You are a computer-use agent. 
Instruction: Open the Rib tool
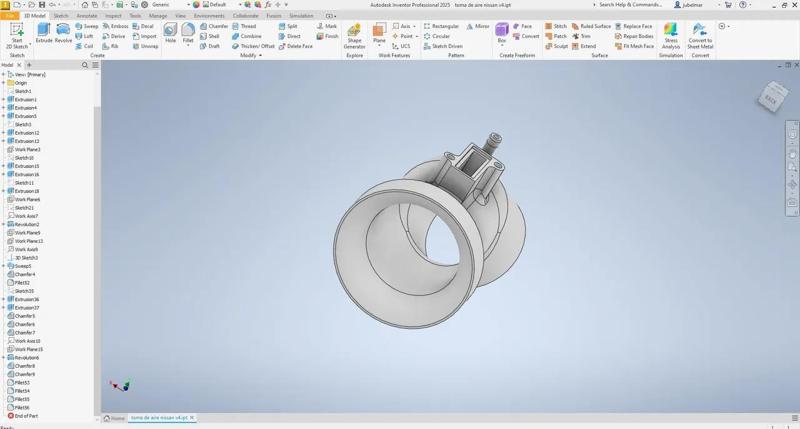coord(110,46)
